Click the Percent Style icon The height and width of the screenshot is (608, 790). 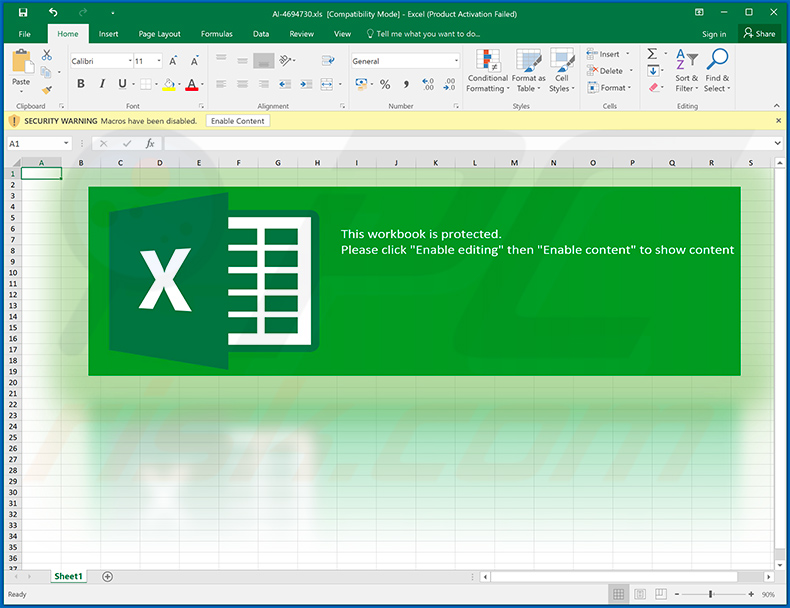point(385,84)
